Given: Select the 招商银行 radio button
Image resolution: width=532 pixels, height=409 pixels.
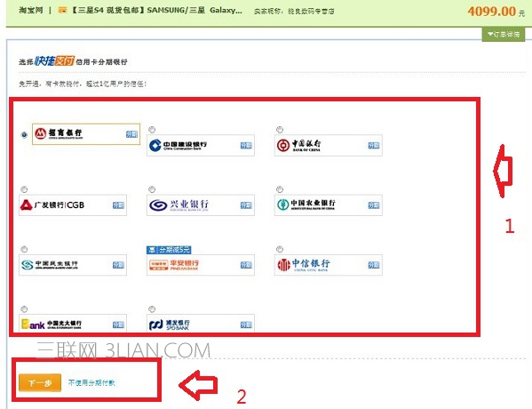Looking at the screenshot, I should (24, 134).
